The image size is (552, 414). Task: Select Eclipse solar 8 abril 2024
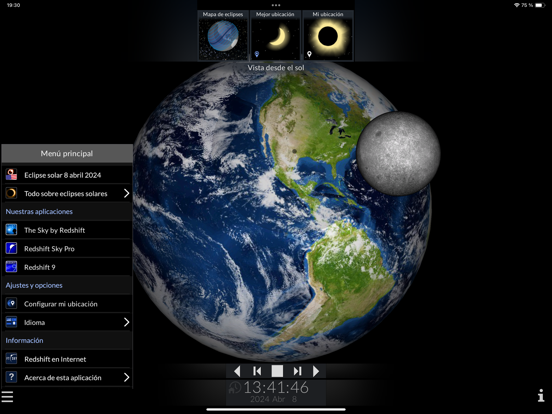click(67, 175)
